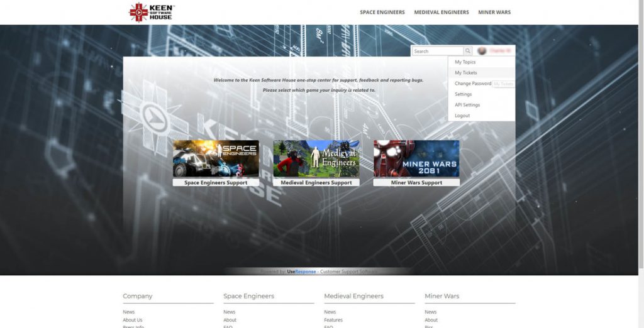Open News under Space Engineers footer

(x=229, y=312)
